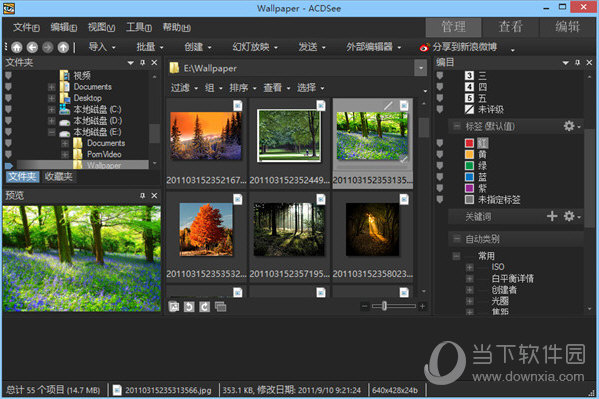Toggle easy-select marker beside rating 三

click(x=440, y=75)
